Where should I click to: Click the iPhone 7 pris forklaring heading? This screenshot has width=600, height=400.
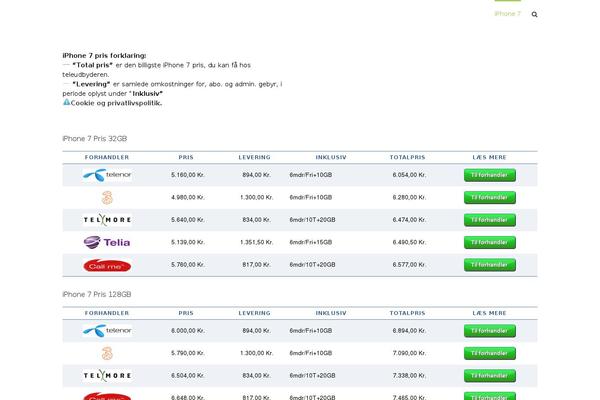(104, 56)
